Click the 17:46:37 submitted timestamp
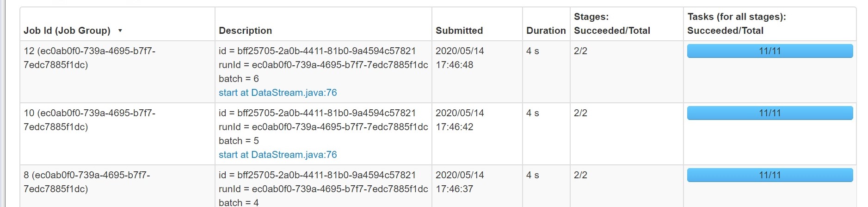Image resolution: width=868 pixels, height=207 pixels. point(454,189)
